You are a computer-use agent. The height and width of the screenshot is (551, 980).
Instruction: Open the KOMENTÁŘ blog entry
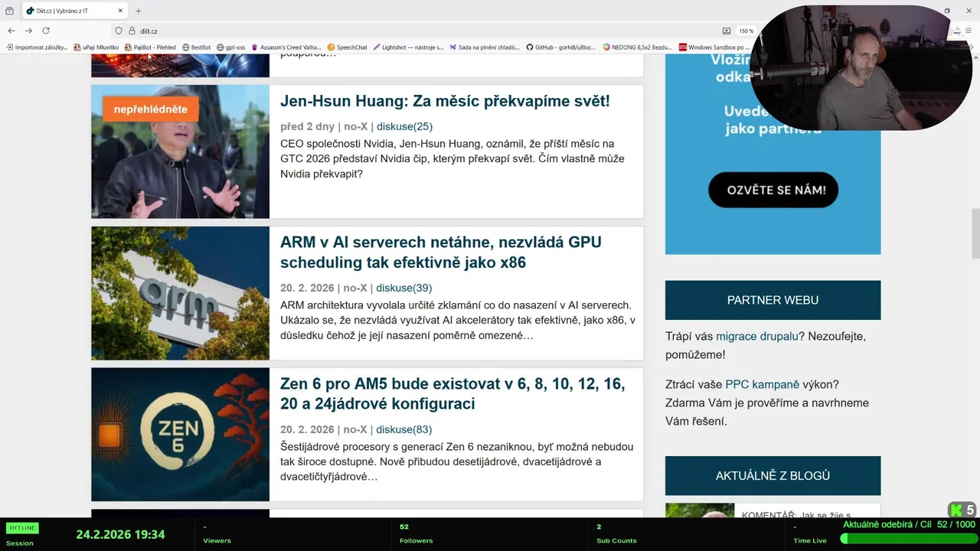(796, 514)
